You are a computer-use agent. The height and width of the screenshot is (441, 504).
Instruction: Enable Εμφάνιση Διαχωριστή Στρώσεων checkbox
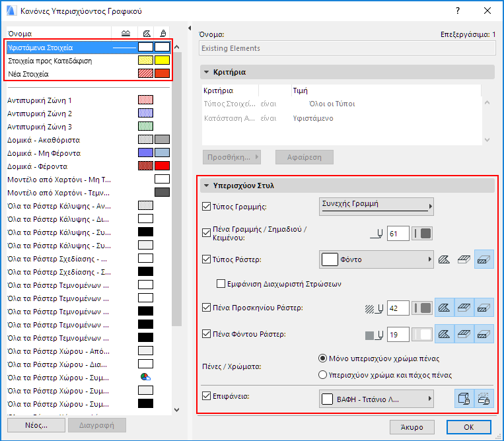pos(221,284)
